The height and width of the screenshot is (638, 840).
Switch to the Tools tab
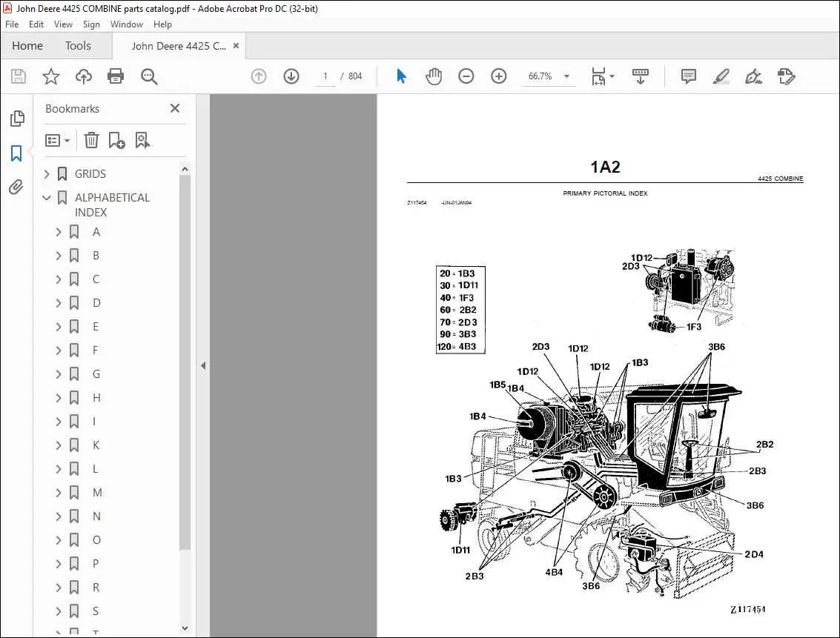click(78, 45)
